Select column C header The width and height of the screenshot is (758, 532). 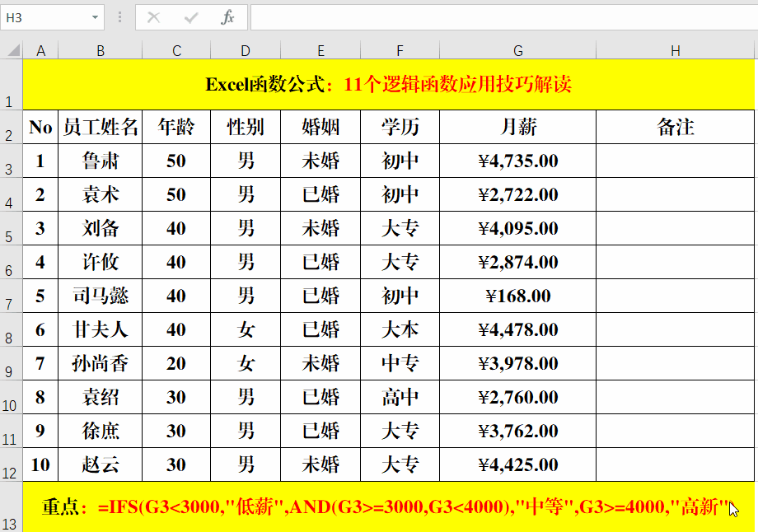click(176, 50)
